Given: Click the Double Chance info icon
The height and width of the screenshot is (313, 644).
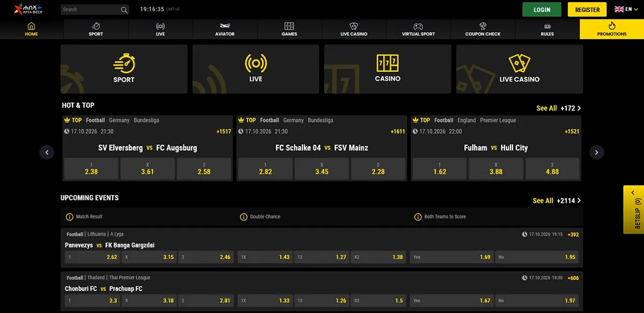Looking at the screenshot, I should [244, 217].
